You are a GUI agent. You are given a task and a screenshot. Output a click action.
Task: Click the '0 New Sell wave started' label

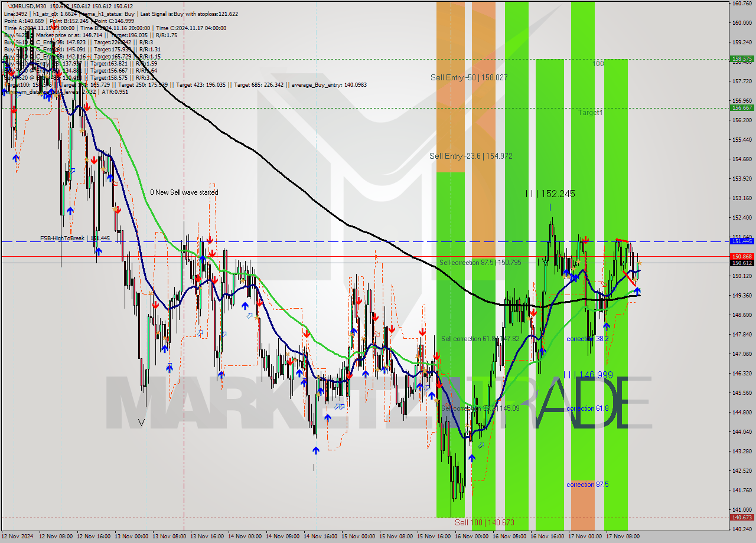184,192
